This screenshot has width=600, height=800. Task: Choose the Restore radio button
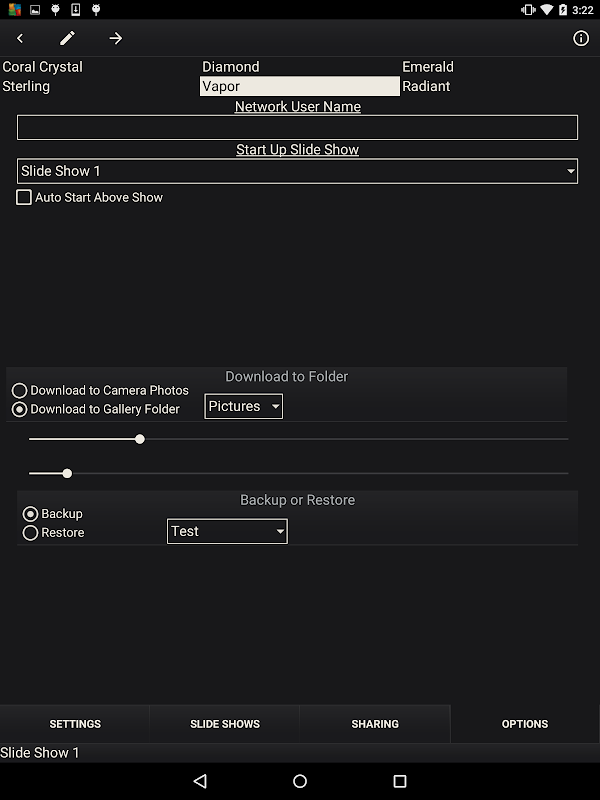pyautogui.click(x=31, y=533)
